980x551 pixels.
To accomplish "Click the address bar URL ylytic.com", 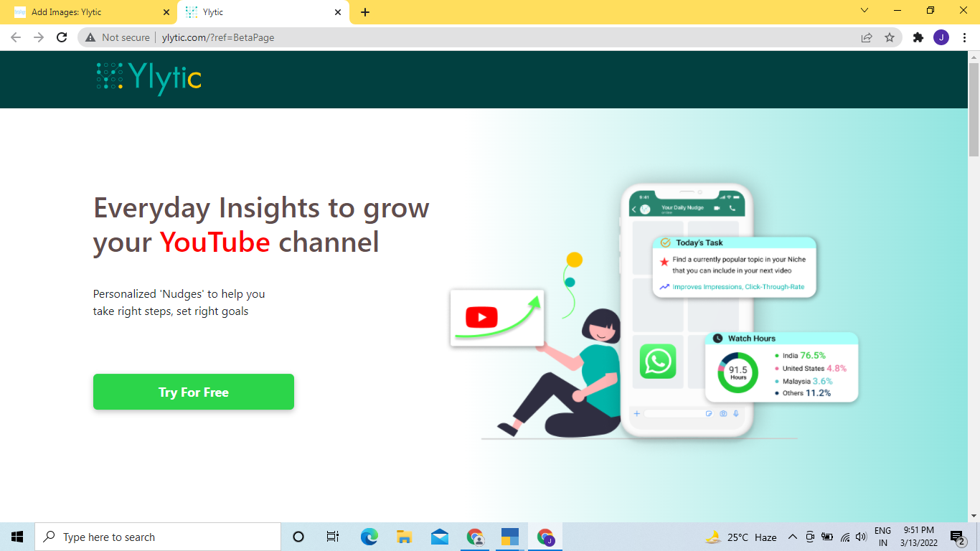I will point(218,37).
